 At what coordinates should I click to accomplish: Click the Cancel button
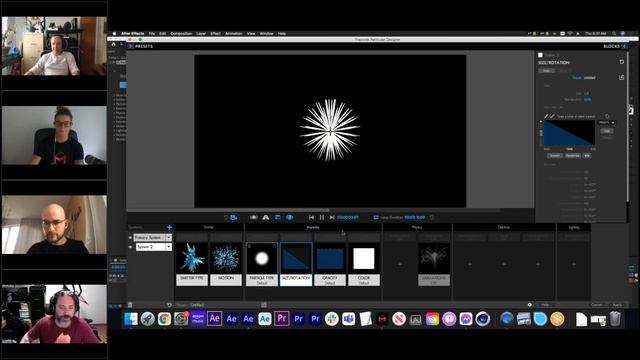(x=596, y=305)
